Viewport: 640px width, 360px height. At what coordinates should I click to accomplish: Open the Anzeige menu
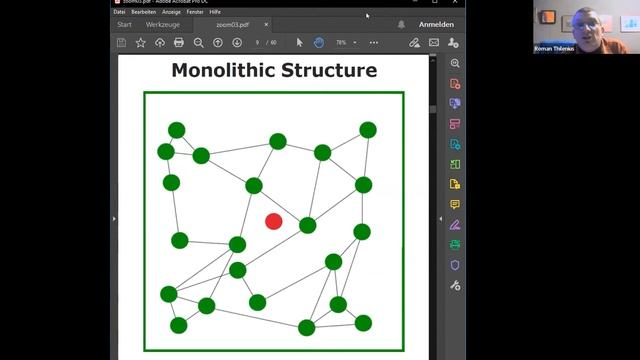tap(171, 12)
